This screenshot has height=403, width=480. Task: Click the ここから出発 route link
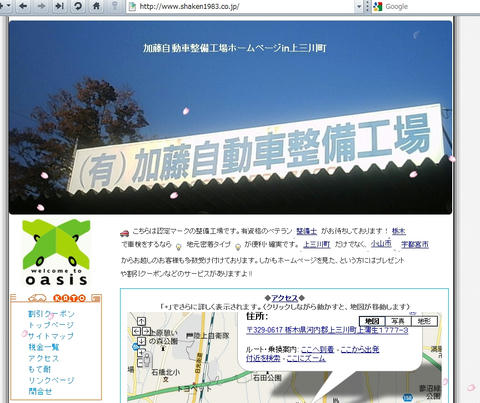[360, 350]
